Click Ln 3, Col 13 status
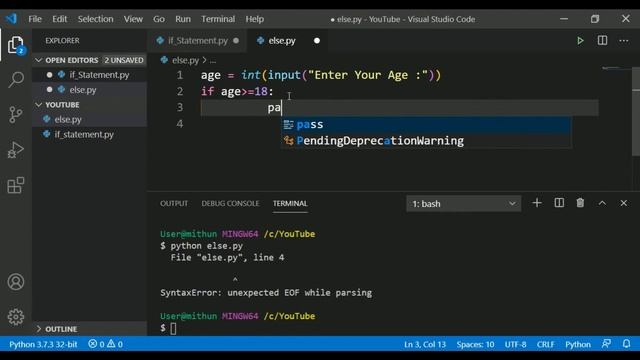The height and width of the screenshot is (360, 640). pyautogui.click(x=425, y=344)
